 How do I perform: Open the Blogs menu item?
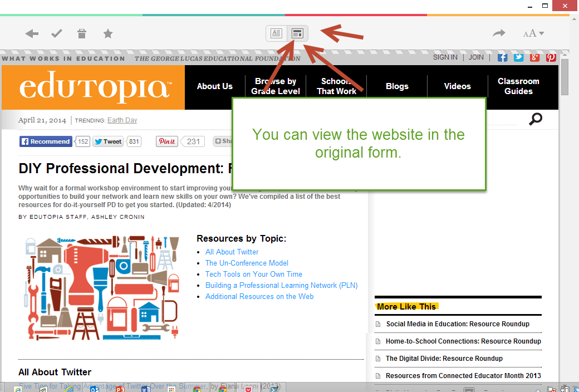pyautogui.click(x=397, y=86)
